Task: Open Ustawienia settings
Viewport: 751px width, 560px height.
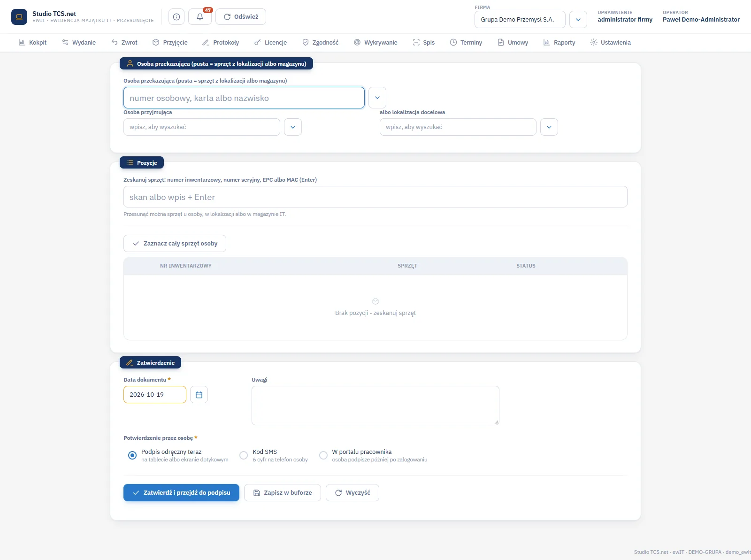Action: pos(611,43)
